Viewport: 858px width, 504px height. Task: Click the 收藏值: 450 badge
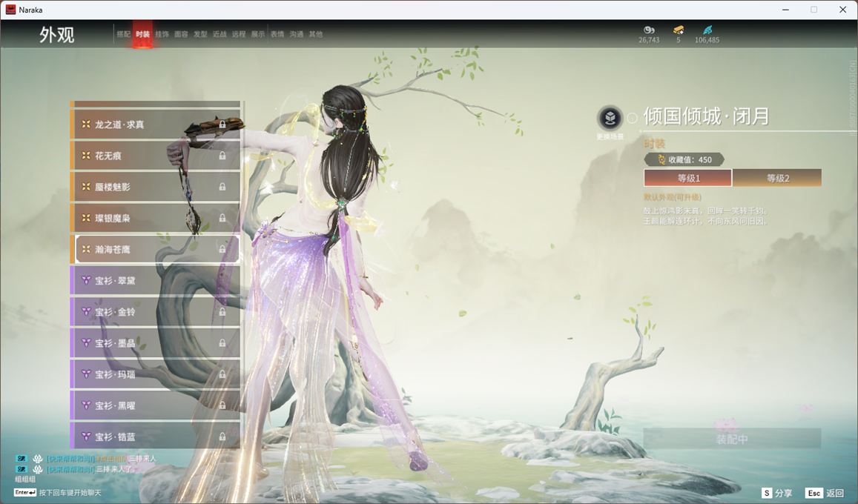point(684,159)
